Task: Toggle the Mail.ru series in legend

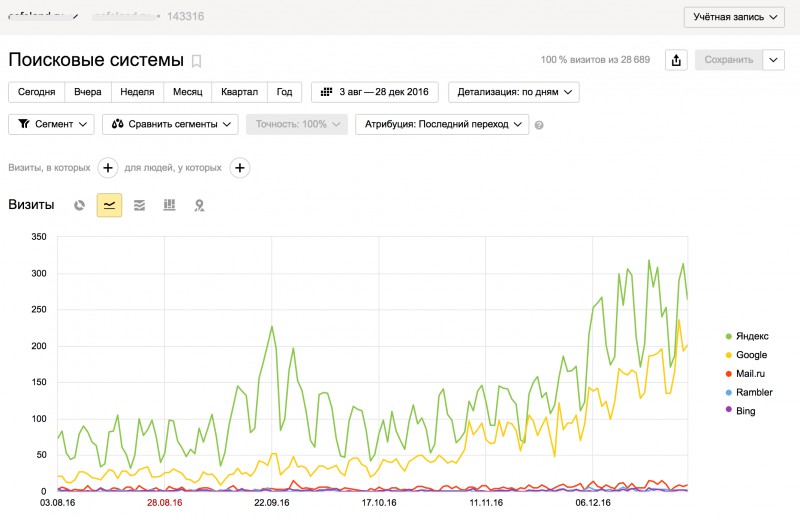Action: tap(745, 374)
